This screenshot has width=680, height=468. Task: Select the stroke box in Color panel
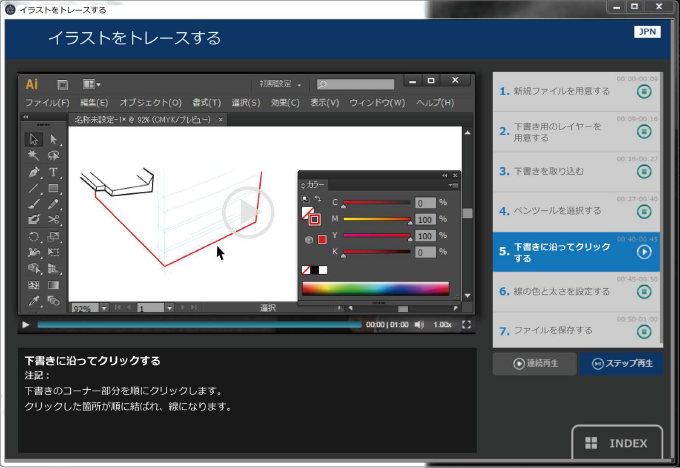pyautogui.click(x=315, y=219)
